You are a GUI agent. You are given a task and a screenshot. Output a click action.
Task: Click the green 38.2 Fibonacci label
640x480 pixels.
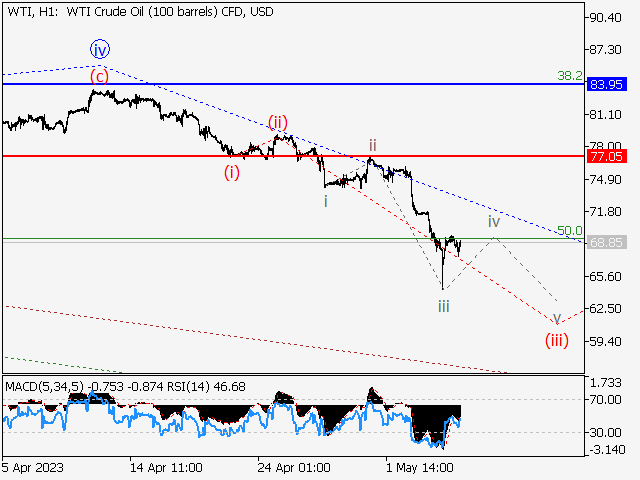coord(570,76)
